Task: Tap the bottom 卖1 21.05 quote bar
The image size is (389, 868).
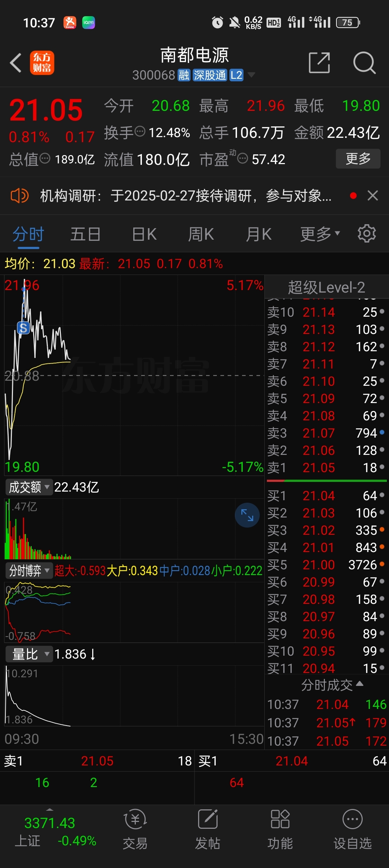Action: point(97,761)
